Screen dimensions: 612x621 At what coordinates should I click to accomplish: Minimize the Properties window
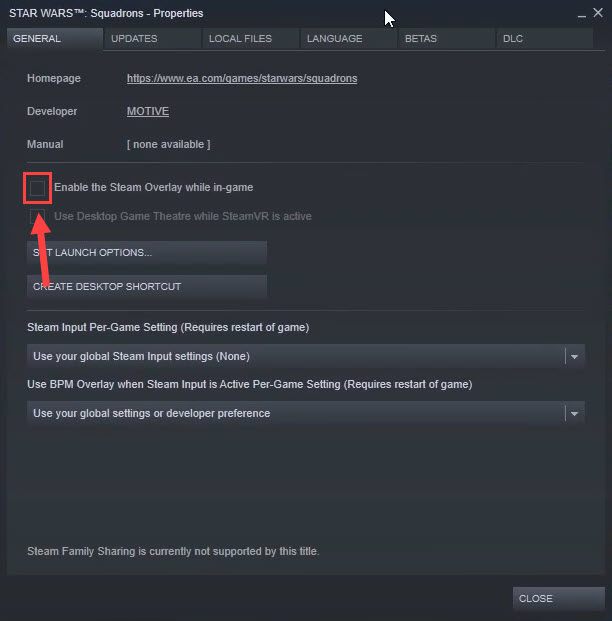(x=581, y=15)
